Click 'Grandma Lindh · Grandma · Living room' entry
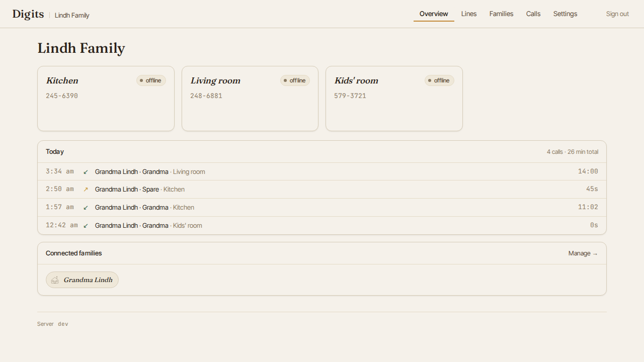The width and height of the screenshot is (644, 362). pos(150,172)
